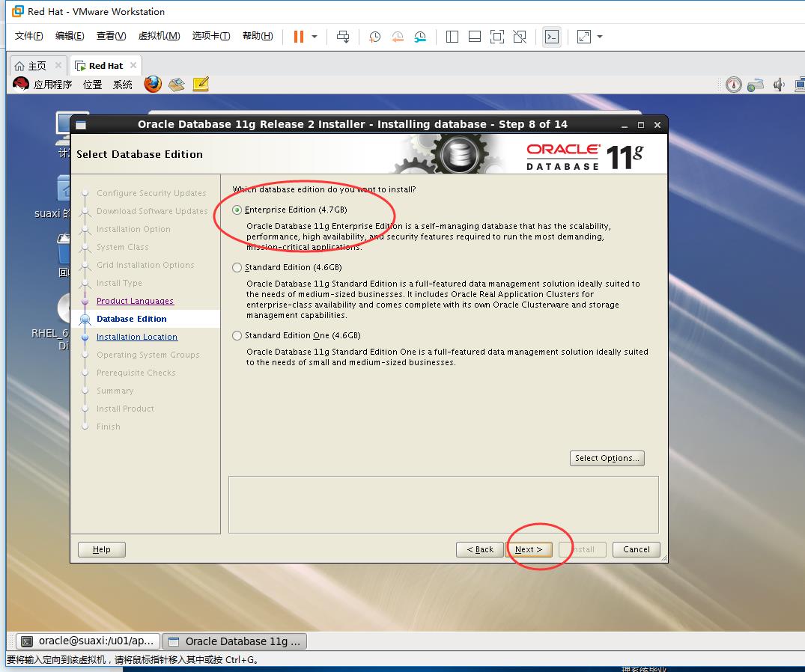This screenshot has height=672, width=805.
Task: Click the Summary step text
Action: [115, 391]
